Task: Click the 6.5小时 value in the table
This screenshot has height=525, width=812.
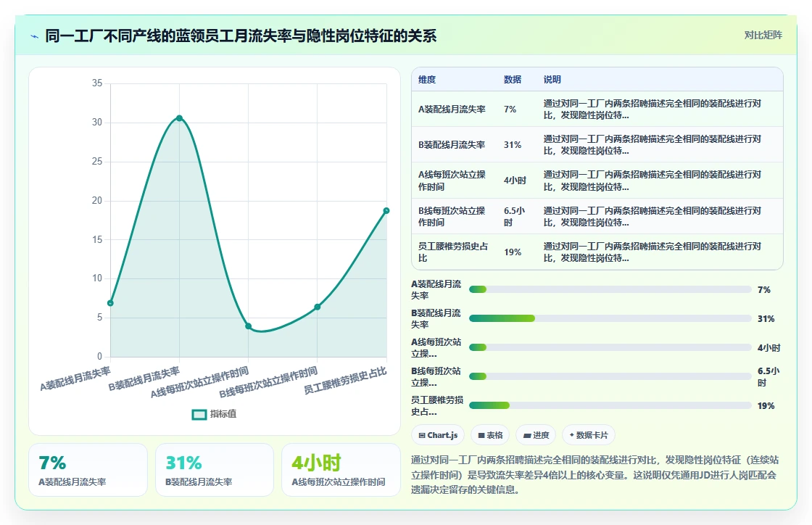Action: tap(515, 216)
